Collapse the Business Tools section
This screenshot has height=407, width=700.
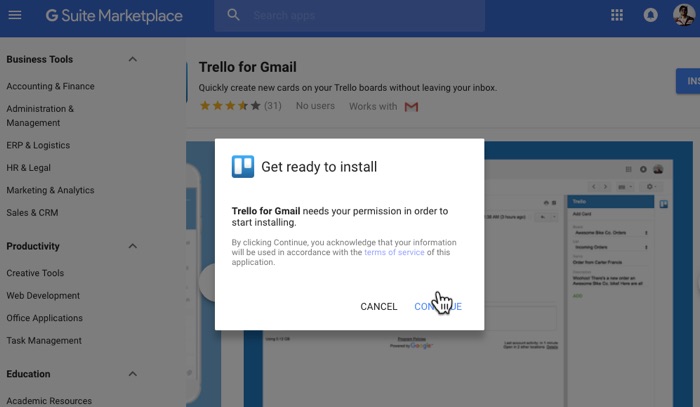(133, 59)
